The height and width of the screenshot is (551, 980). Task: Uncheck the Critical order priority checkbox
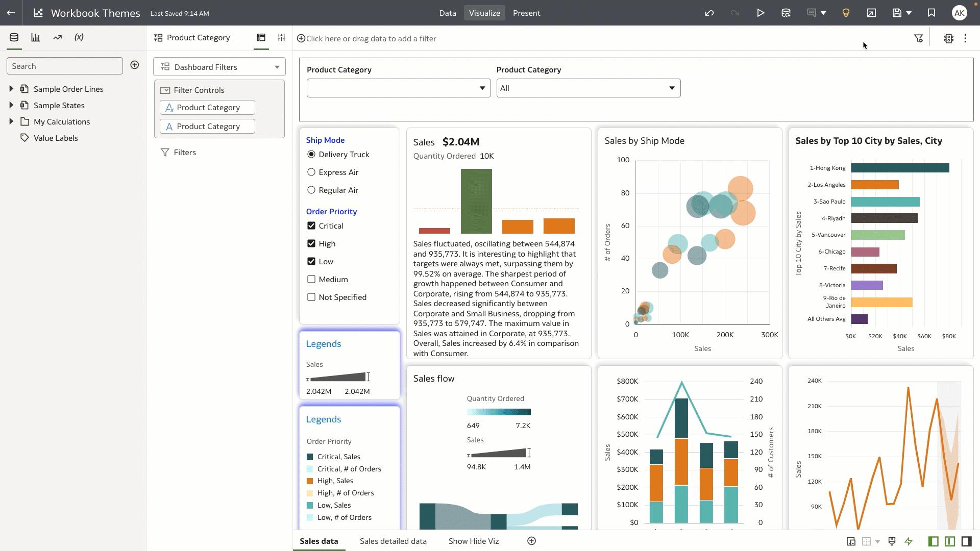311,226
